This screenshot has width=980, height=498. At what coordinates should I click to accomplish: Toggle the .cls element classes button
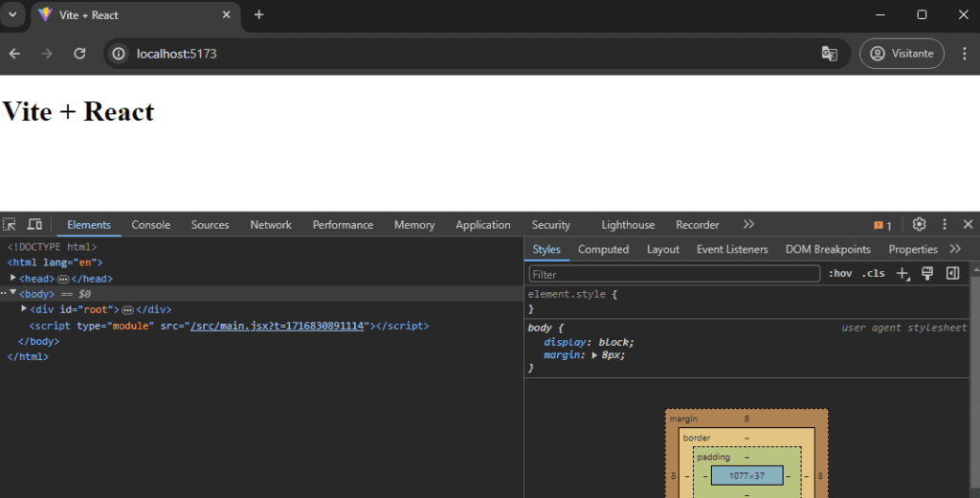(x=873, y=273)
